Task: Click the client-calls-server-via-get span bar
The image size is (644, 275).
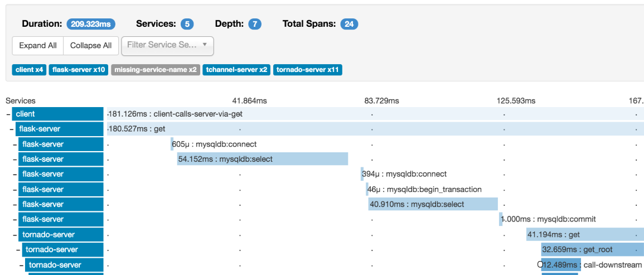Action: 375,114
